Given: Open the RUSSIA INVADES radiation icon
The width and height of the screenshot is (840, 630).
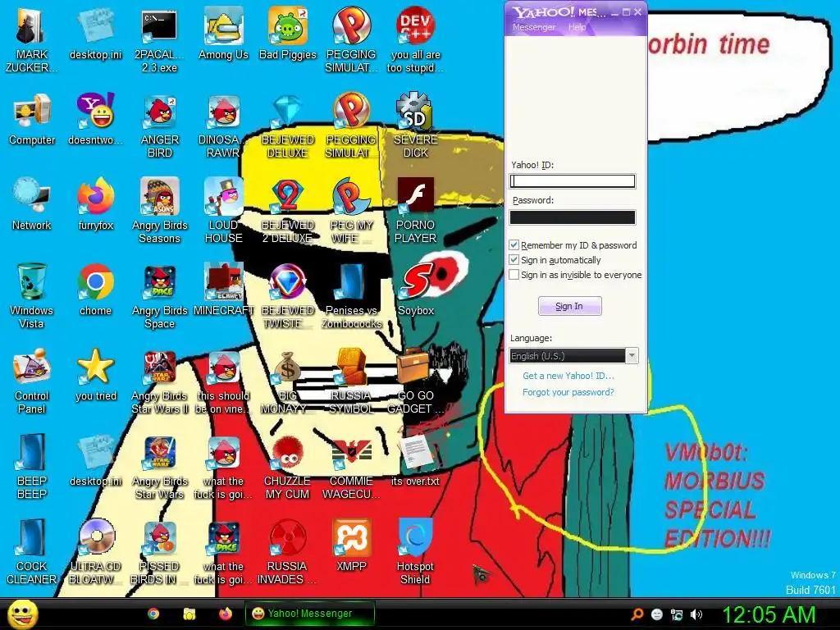Looking at the screenshot, I should pos(288,550).
